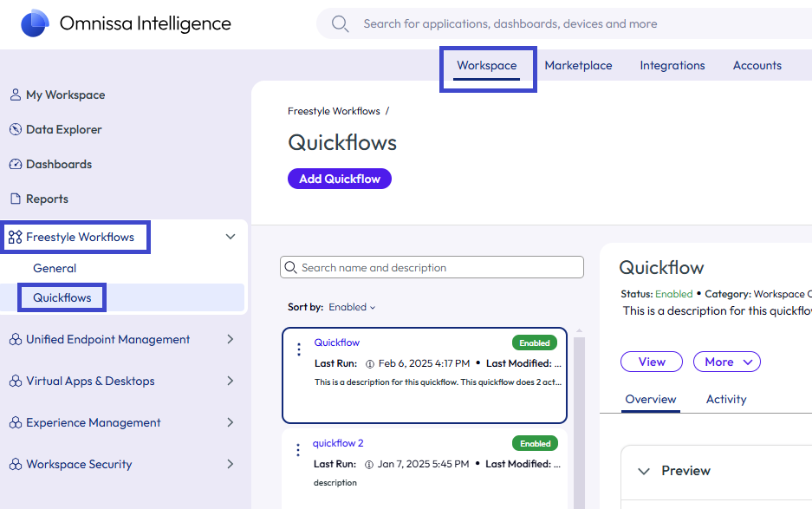Image resolution: width=812 pixels, height=509 pixels.
Task: Click the Workspace Security icon
Action: (x=16, y=464)
